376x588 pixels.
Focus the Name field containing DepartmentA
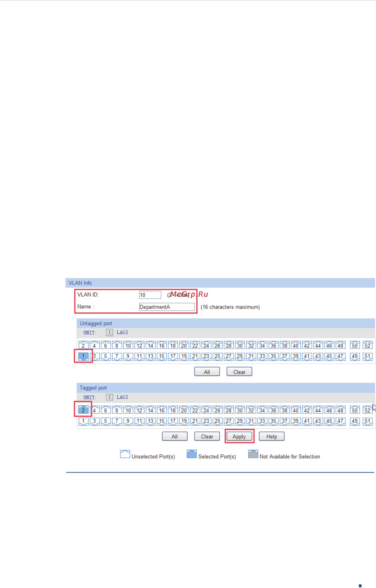(x=167, y=307)
